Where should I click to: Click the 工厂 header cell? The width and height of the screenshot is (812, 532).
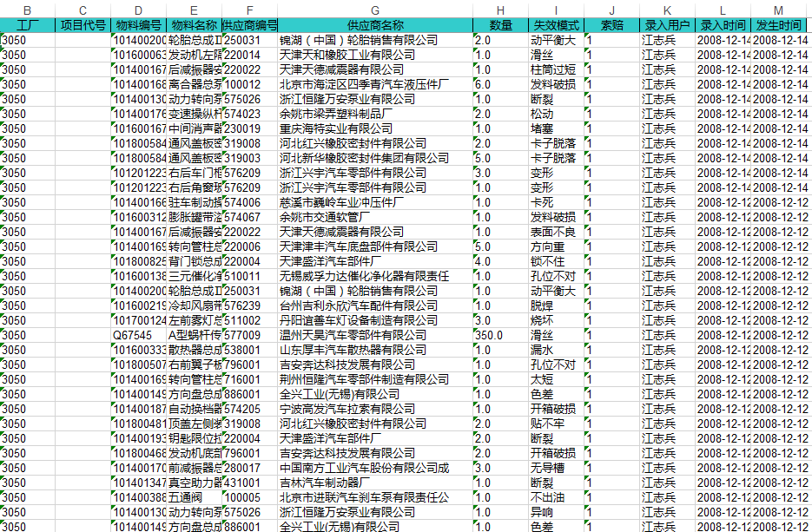coord(28,25)
